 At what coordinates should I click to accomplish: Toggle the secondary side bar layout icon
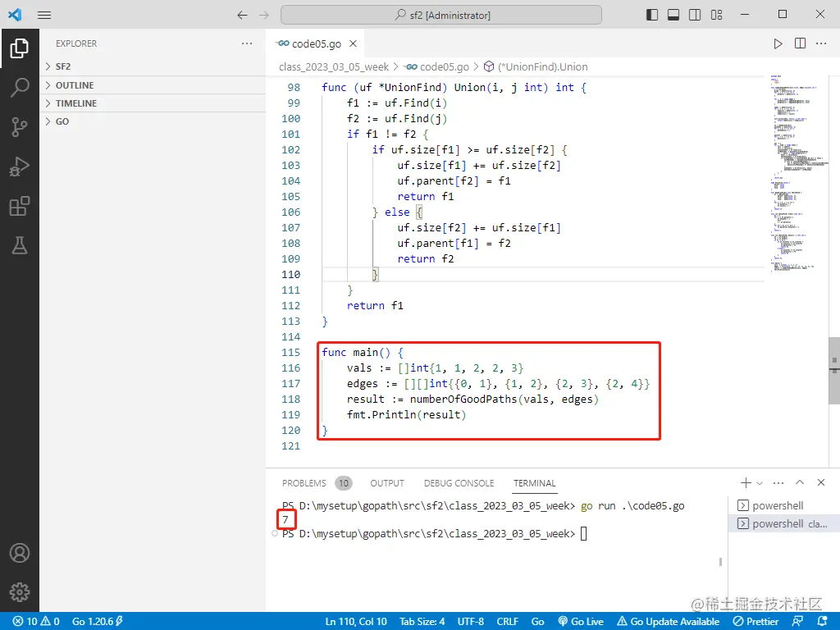[x=695, y=15]
